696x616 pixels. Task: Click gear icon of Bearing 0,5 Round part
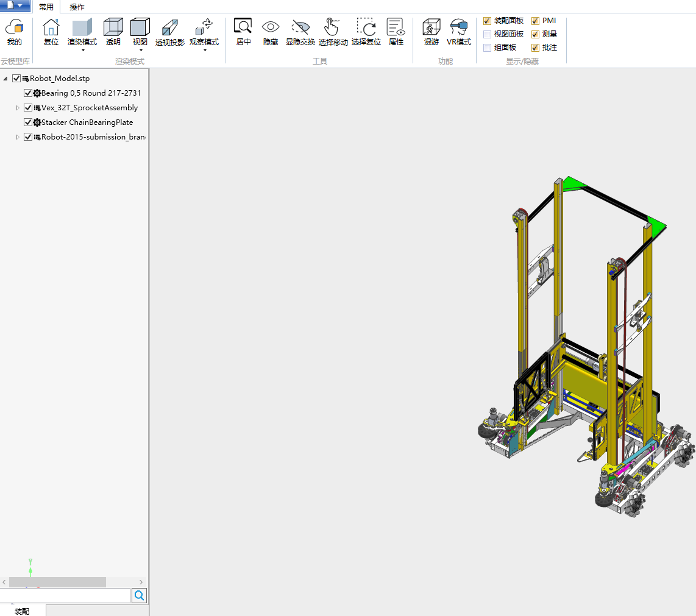[37, 93]
